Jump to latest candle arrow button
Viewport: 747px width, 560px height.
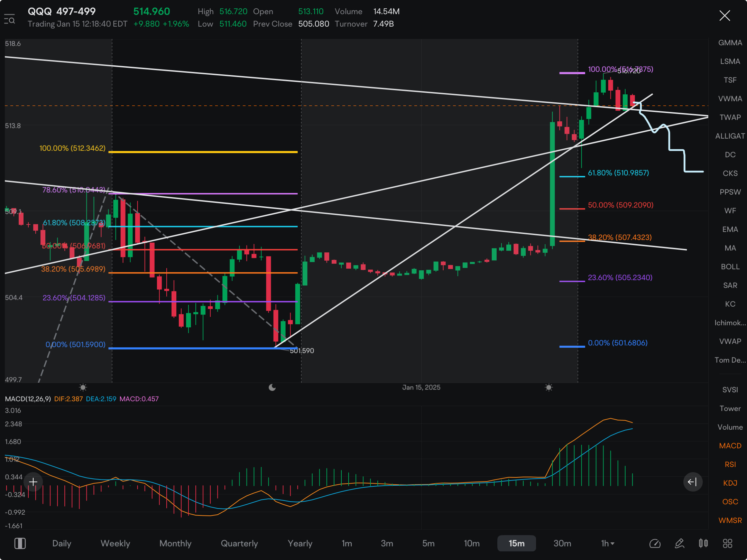pos(693,482)
